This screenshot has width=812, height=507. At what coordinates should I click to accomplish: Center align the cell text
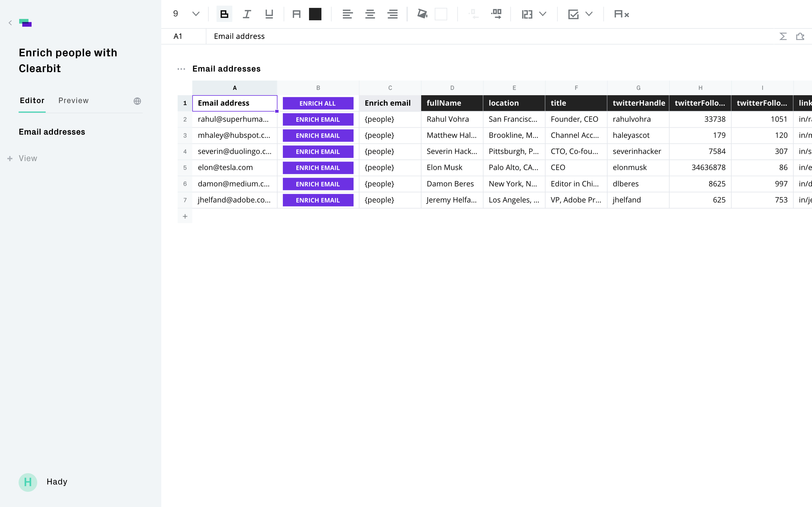[370, 14]
